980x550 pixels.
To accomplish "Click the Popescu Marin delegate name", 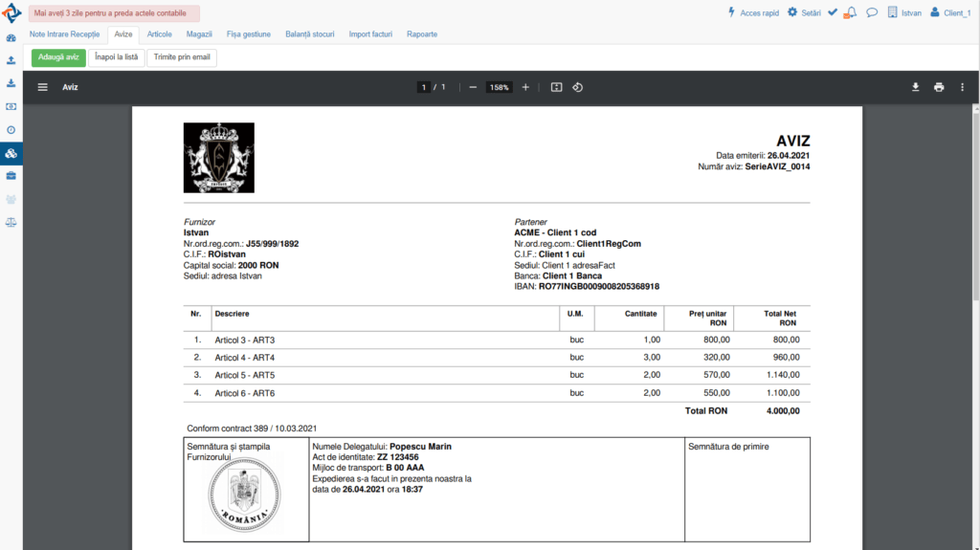I will coord(420,447).
